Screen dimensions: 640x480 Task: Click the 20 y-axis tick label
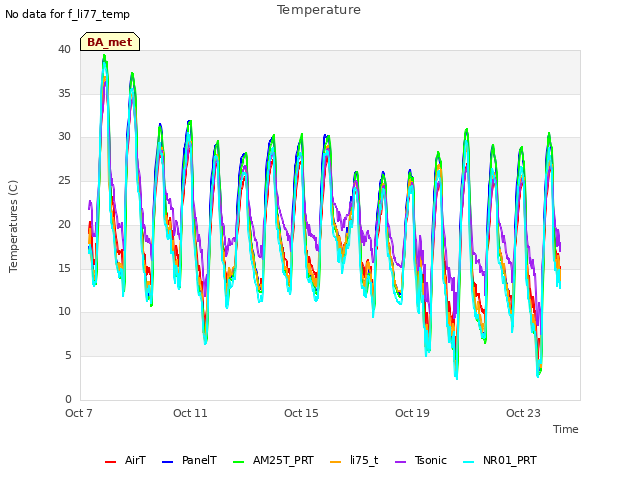(x=64, y=224)
